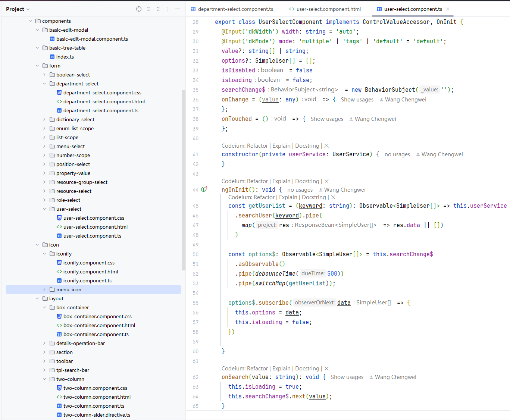The width and height of the screenshot is (510, 420).
Task: Switch to user-select.component.html tab
Action: tap(325, 9)
